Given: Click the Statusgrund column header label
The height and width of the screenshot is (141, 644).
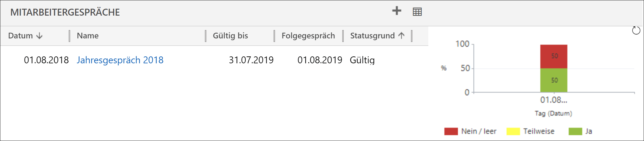Looking at the screenshot, I should point(372,36).
